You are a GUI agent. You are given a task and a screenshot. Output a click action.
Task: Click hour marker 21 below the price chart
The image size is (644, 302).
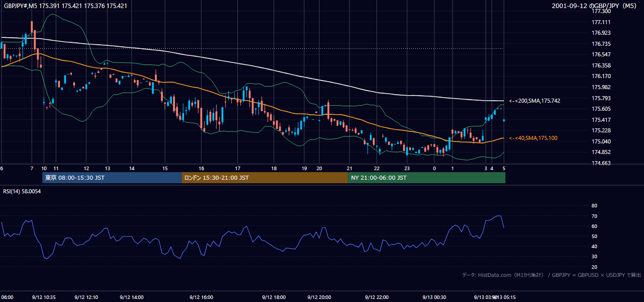(x=349, y=168)
